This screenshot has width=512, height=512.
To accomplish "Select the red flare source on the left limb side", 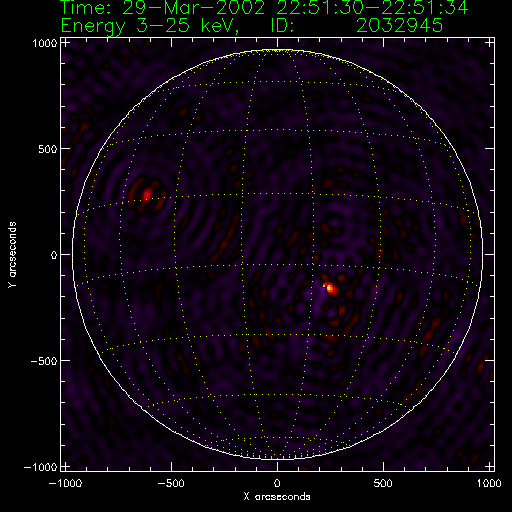I will (147, 195).
